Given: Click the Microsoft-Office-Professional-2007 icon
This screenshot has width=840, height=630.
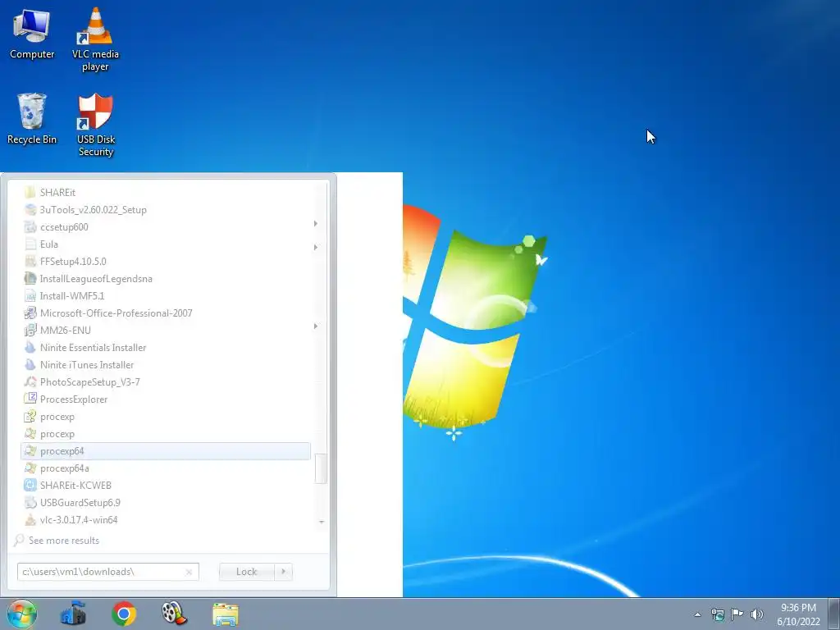Looking at the screenshot, I should tap(30, 313).
